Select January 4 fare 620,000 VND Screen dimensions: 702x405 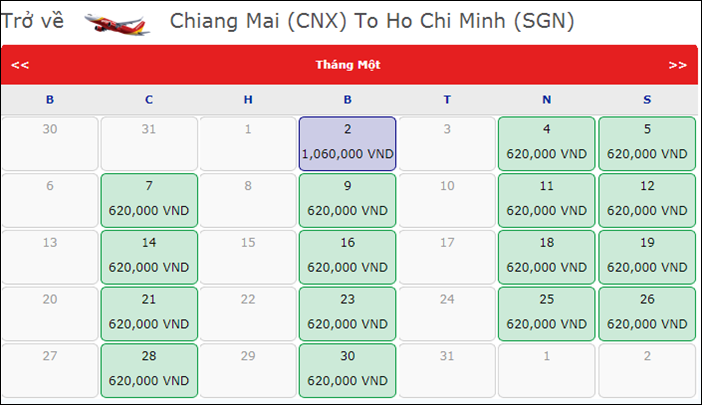[x=547, y=144]
